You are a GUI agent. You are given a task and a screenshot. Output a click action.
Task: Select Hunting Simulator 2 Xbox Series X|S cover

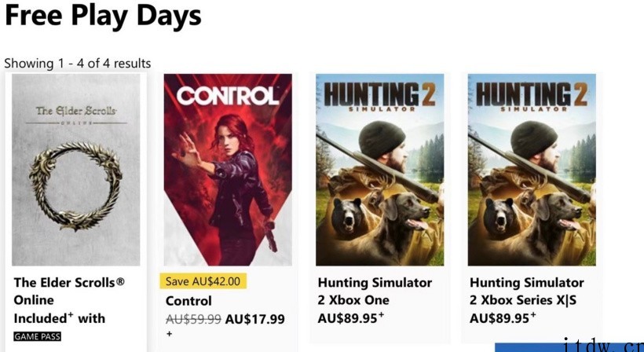tap(532, 170)
